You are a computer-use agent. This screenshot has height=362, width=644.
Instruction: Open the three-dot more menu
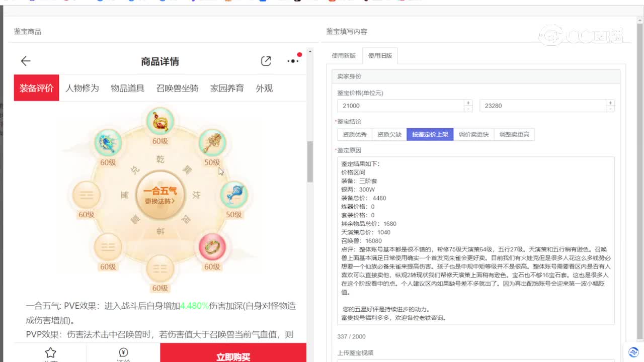293,61
